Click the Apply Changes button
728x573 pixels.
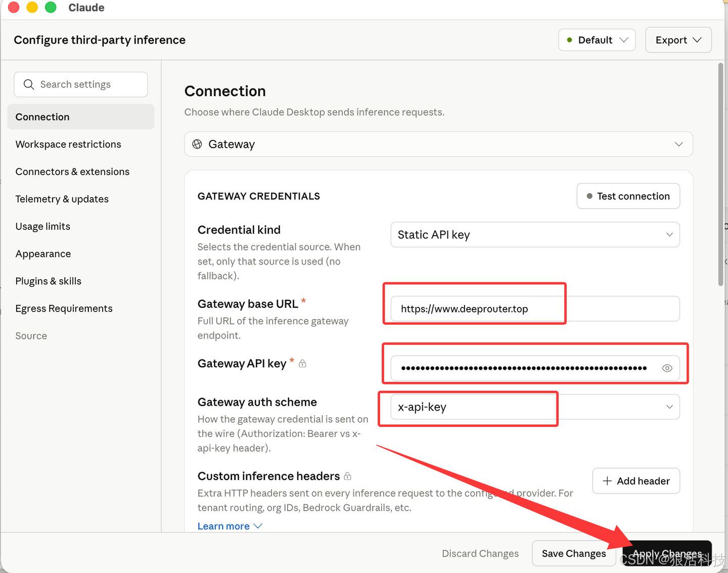(x=667, y=553)
